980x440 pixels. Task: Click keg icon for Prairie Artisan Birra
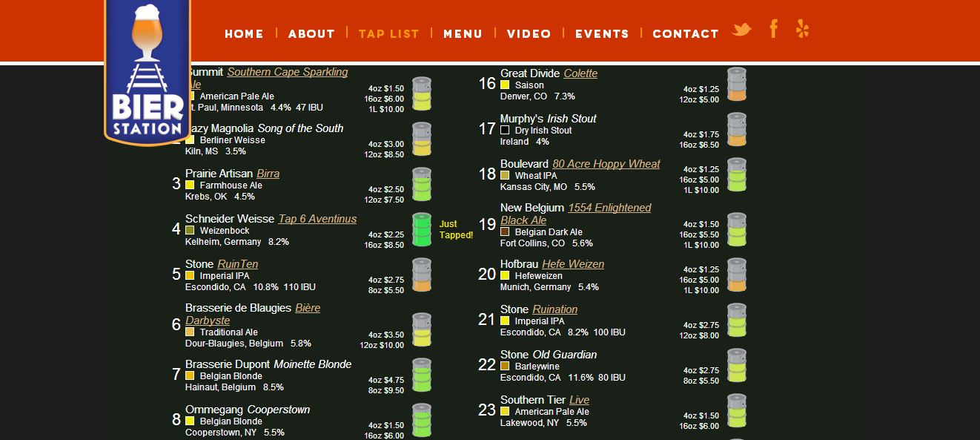(422, 185)
